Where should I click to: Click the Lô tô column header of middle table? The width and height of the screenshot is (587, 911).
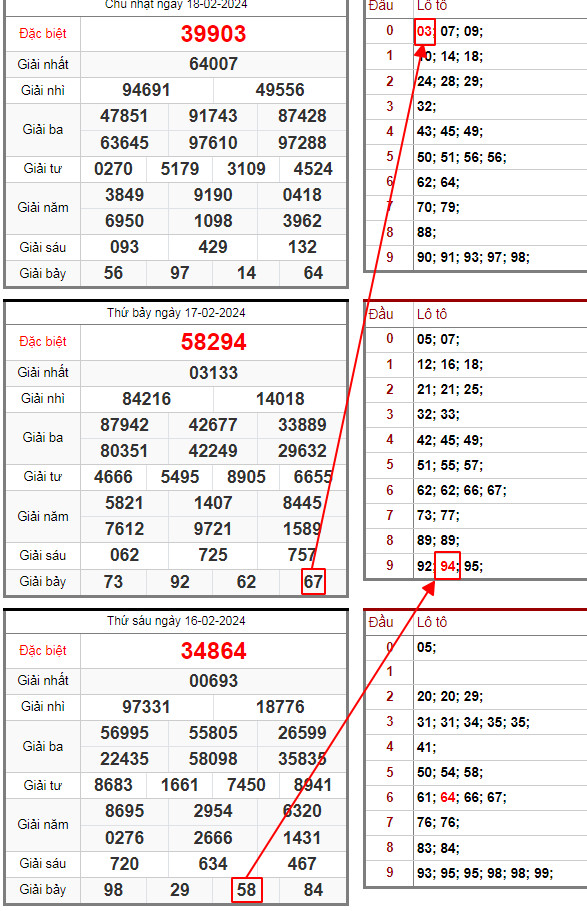tap(432, 314)
